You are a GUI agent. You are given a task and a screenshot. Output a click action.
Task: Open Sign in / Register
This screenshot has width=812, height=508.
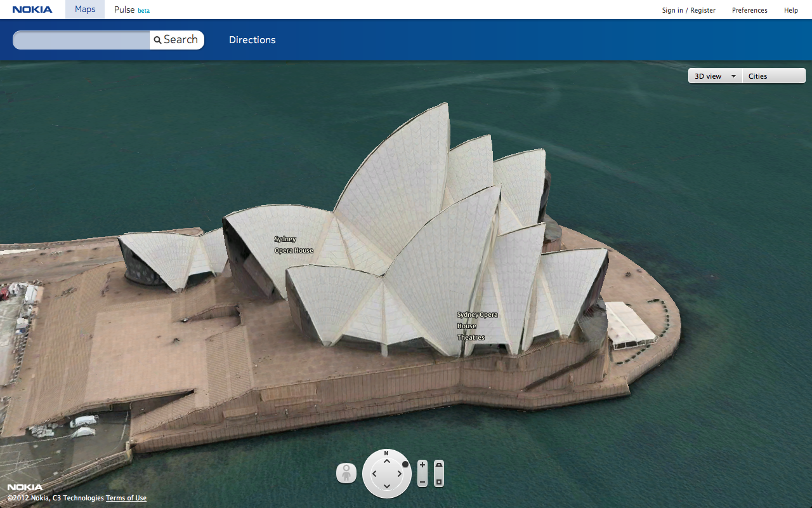tap(689, 10)
